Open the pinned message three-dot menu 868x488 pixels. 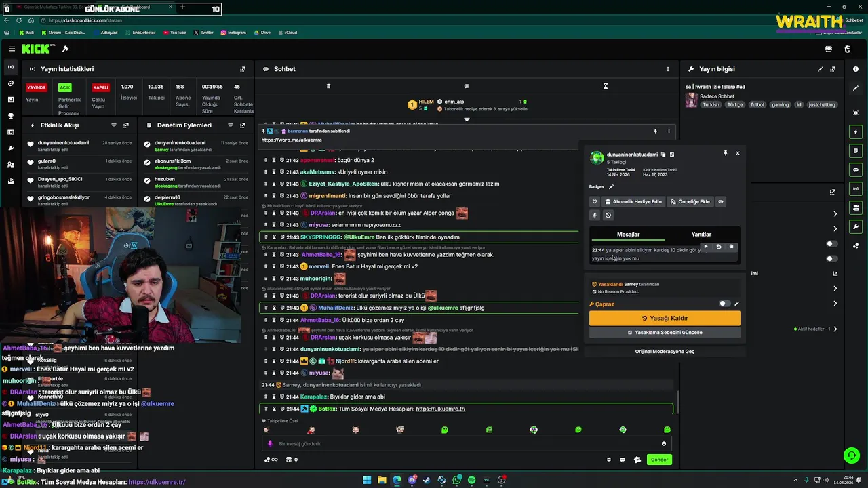(669, 131)
